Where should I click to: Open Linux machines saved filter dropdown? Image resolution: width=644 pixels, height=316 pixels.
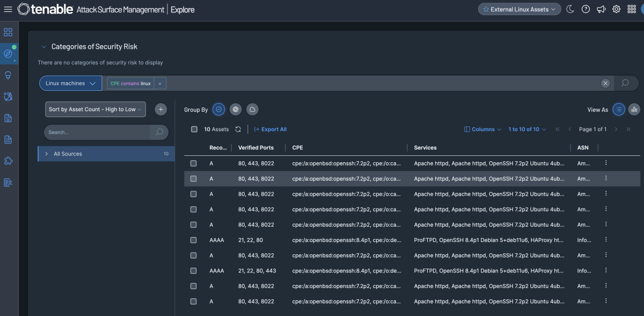[71, 83]
